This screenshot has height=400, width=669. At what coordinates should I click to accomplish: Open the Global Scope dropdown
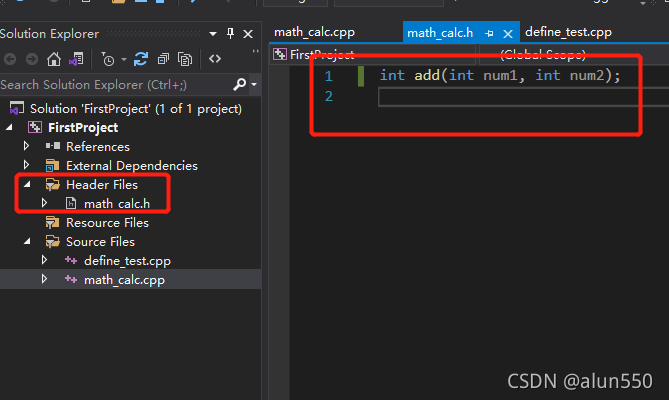coord(574,55)
